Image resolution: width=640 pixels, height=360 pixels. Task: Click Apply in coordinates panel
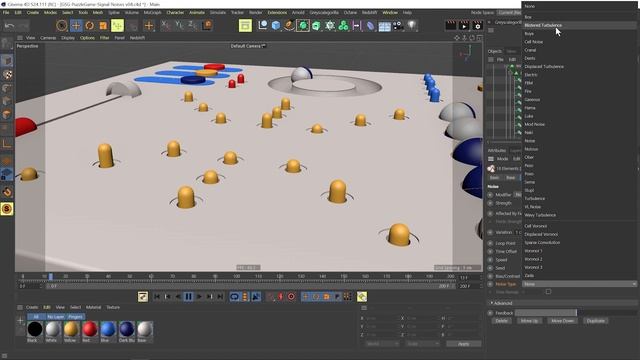coord(463,344)
